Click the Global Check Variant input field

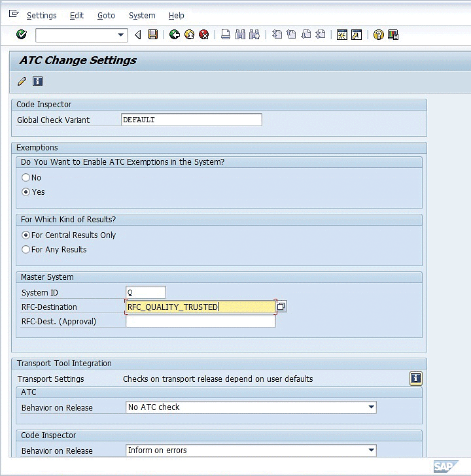(x=192, y=120)
